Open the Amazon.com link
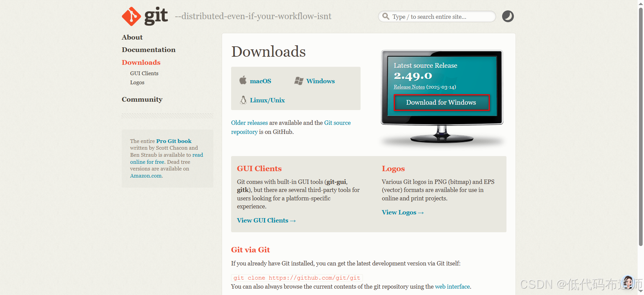 146,176
